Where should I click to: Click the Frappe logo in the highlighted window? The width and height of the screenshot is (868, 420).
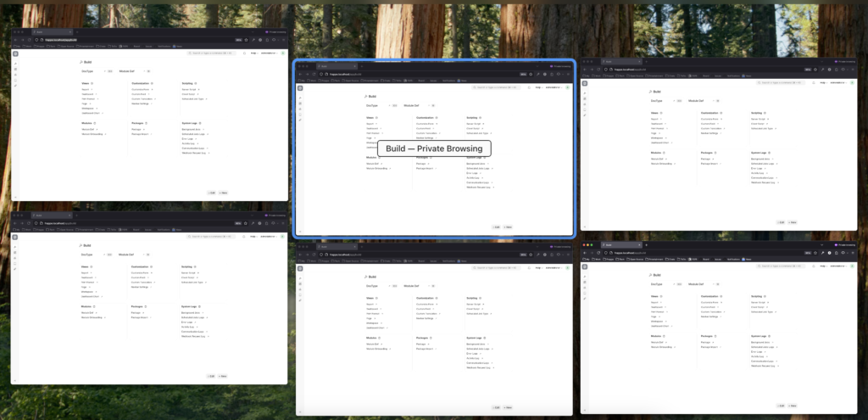300,87
